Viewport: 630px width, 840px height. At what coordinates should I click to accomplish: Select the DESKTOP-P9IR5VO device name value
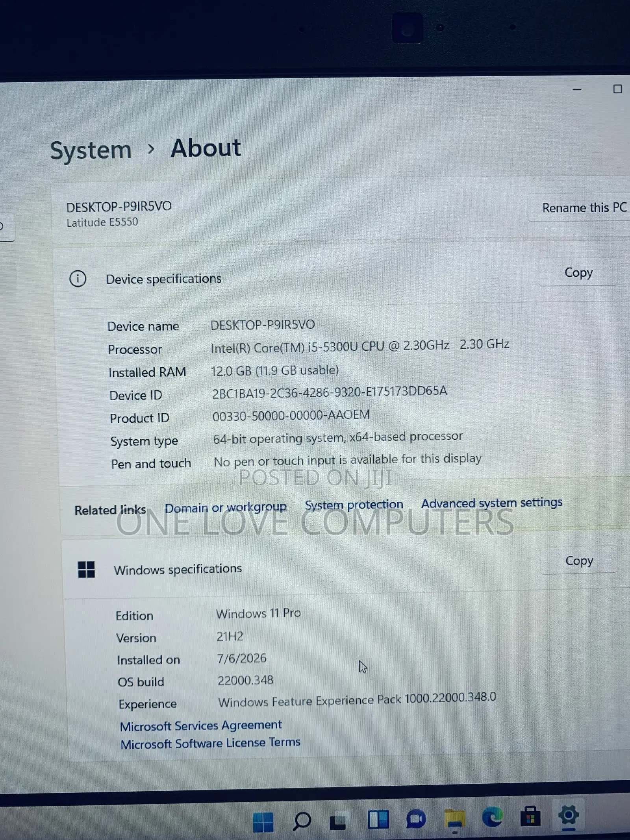click(x=263, y=325)
